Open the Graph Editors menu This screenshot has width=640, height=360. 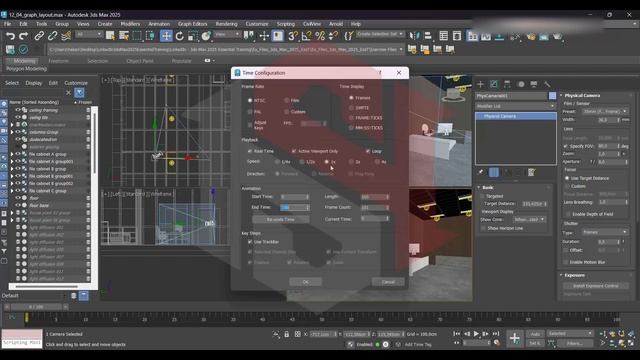192,24
